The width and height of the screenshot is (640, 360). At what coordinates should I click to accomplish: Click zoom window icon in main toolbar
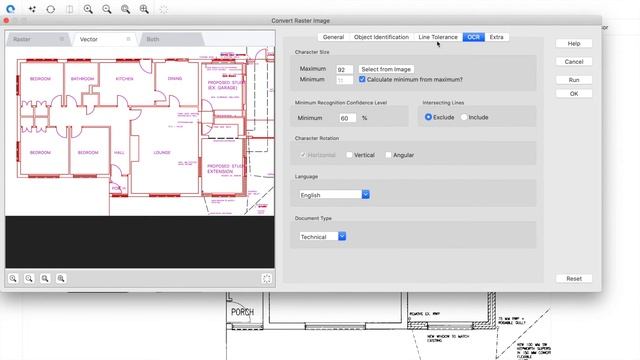click(144, 9)
